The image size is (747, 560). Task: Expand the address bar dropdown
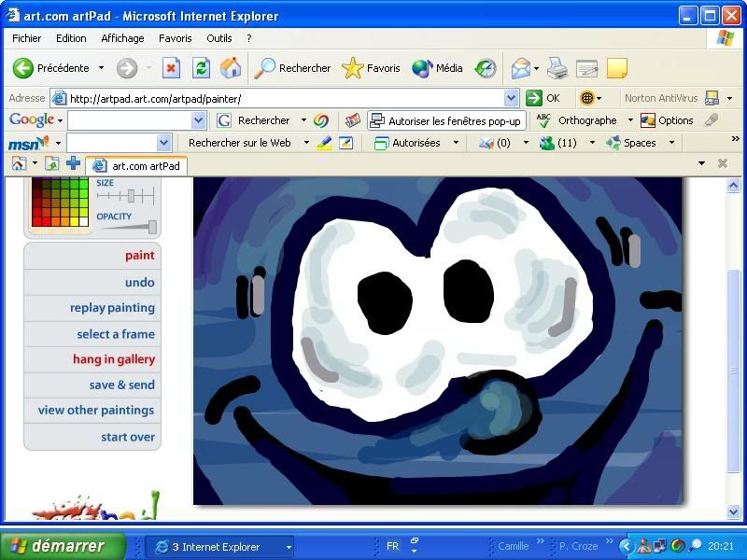(511, 98)
